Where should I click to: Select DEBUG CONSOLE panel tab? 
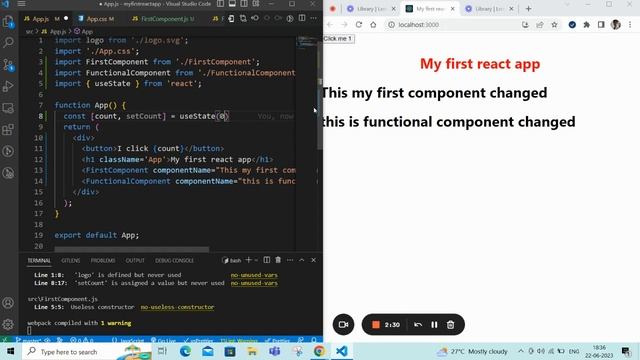174,260
